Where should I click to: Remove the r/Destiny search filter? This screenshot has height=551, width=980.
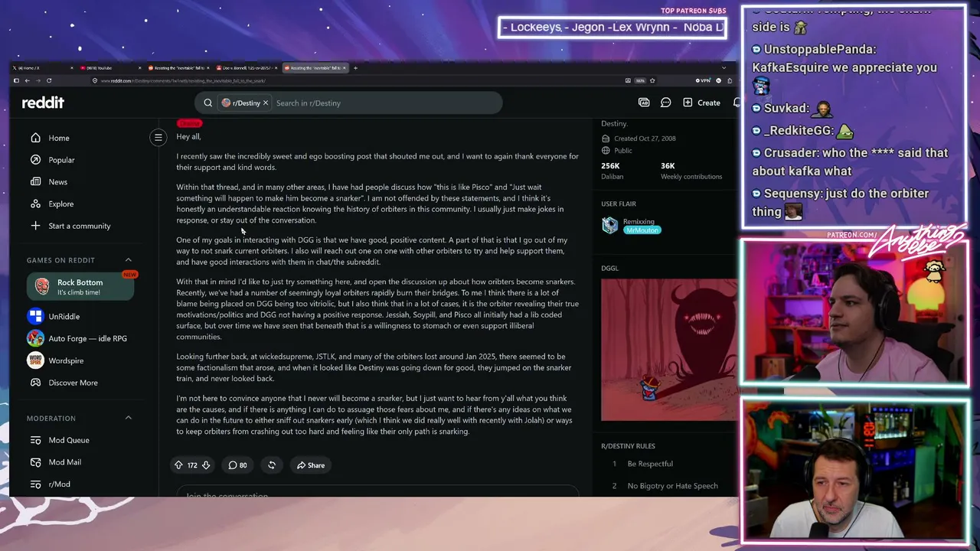click(x=266, y=103)
